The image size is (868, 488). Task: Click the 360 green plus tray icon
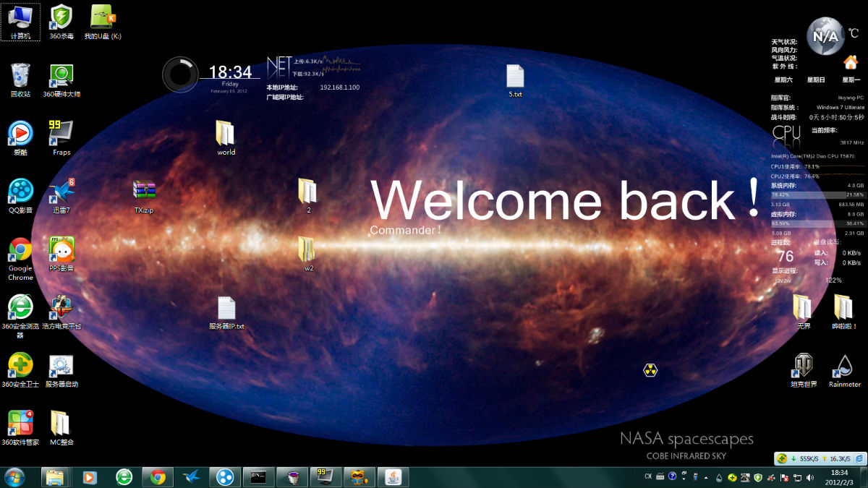[x=733, y=477]
